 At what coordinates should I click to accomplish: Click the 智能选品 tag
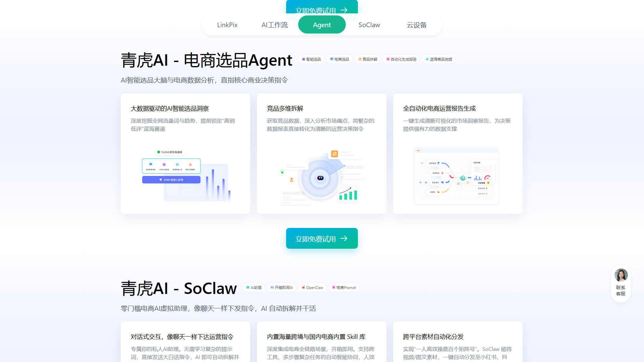(311, 59)
